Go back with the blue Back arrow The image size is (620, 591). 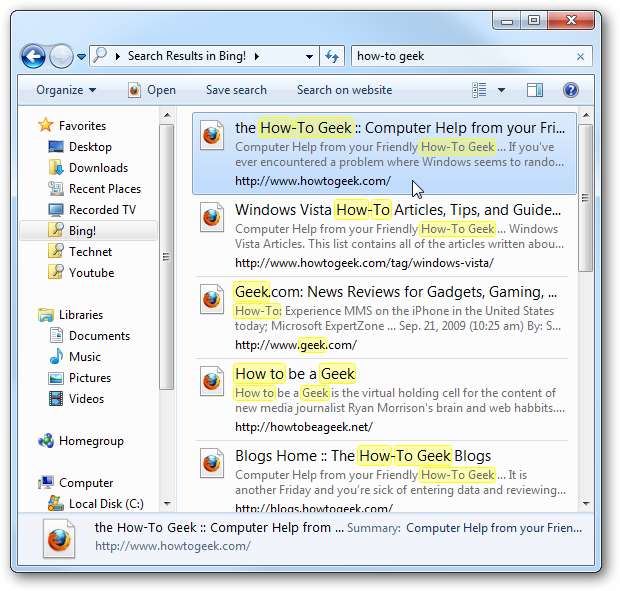pos(33,56)
